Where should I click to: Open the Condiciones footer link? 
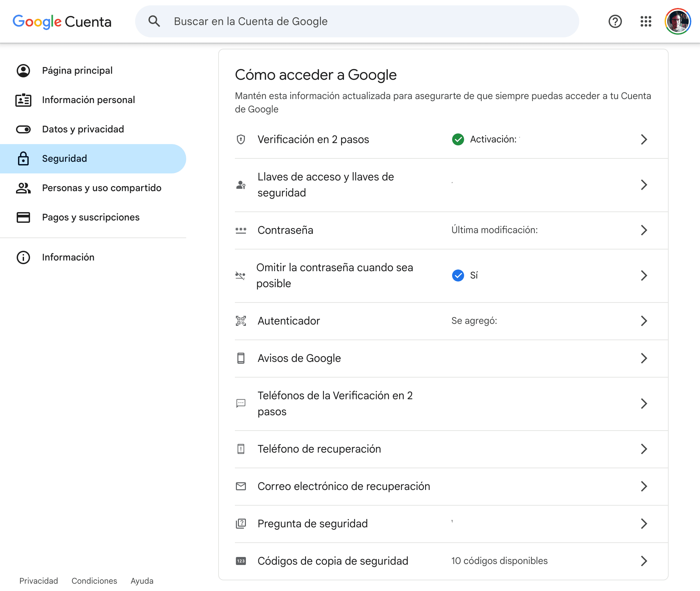[x=94, y=581]
